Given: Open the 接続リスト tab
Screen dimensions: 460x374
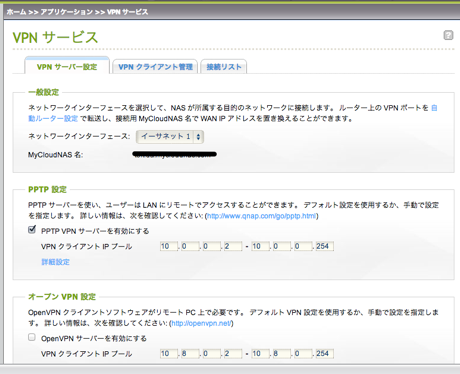Looking at the screenshot, I should [224, 67].
